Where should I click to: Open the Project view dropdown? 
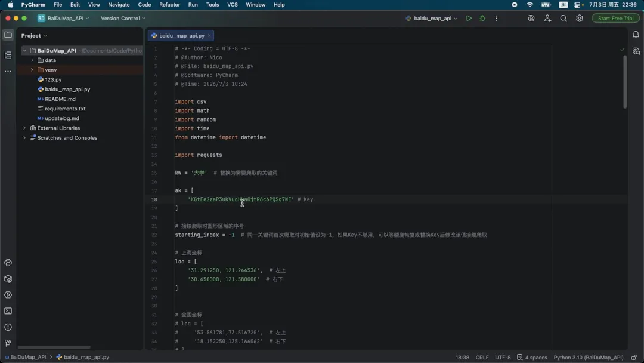[x=33, y=36]
